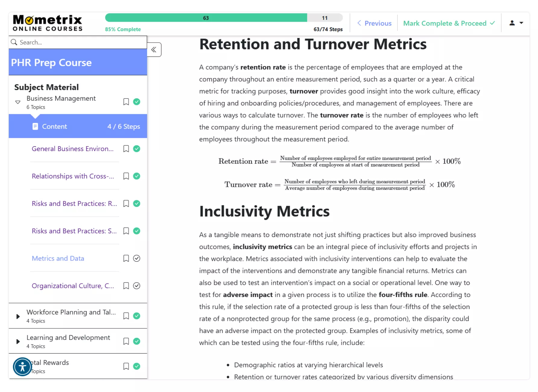
Task: Bookmark the Learning and Development section
Action: click(126, 341)
